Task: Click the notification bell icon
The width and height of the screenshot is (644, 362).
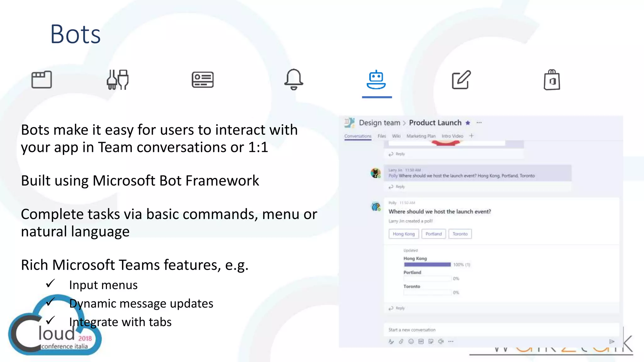Action: (x=294, y=79)
